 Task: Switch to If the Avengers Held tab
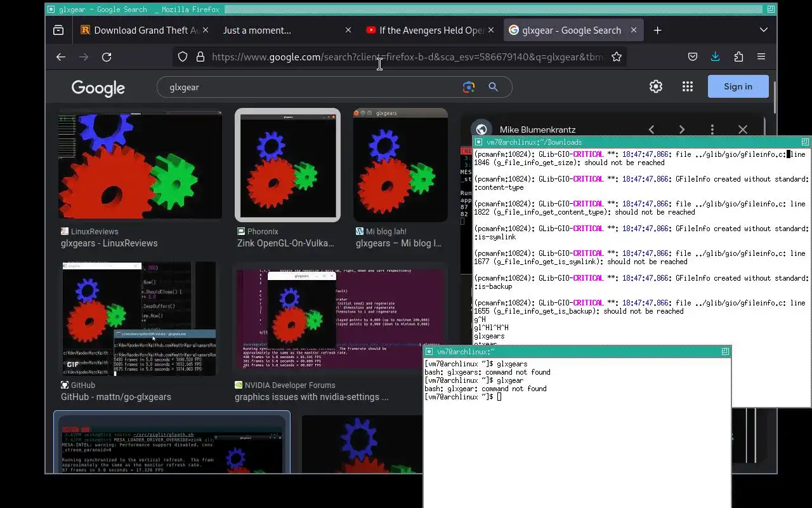(431, 30)
